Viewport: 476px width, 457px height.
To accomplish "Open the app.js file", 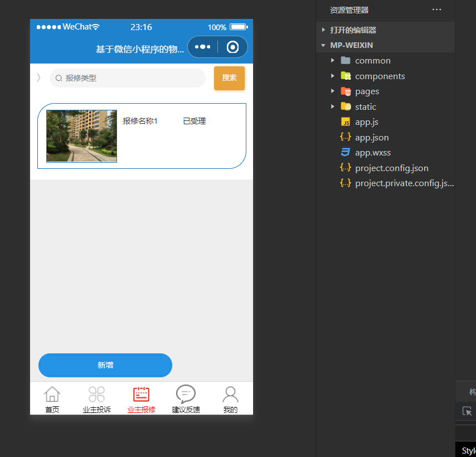I will pos(367,122).
